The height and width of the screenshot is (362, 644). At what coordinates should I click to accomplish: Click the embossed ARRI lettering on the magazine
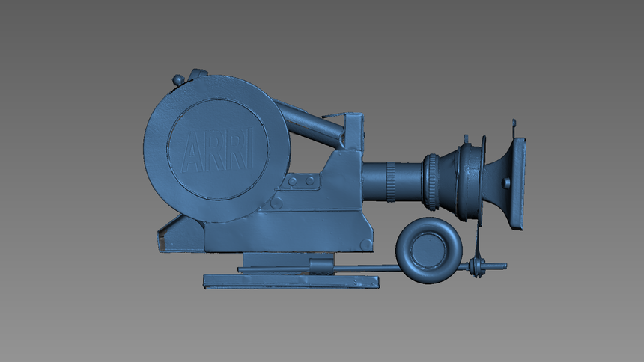[217, 150]
